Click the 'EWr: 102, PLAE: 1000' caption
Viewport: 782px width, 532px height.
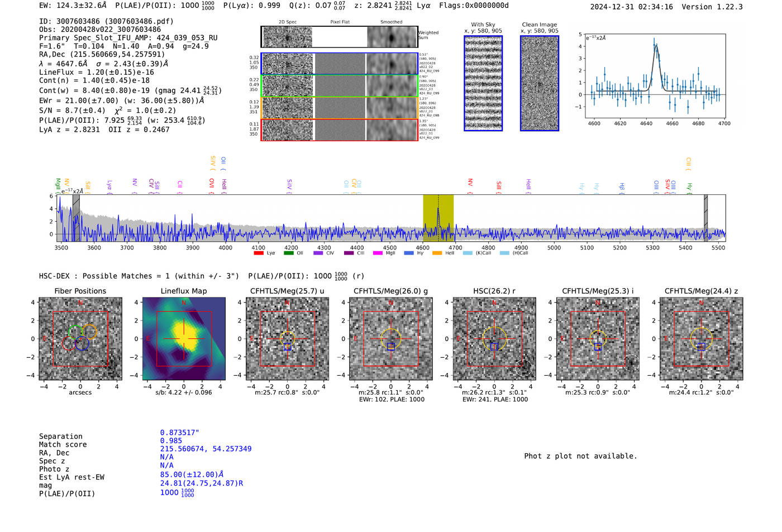392,399
